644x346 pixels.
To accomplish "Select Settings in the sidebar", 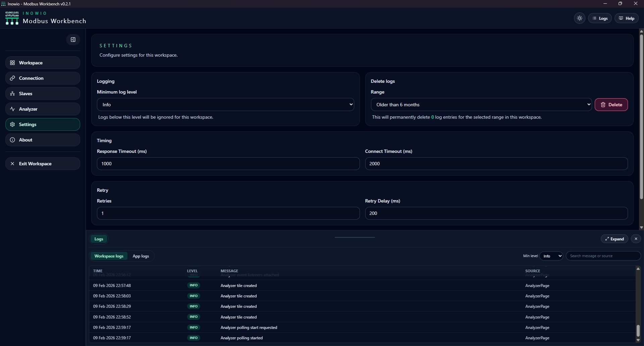I will coord(43,124).
